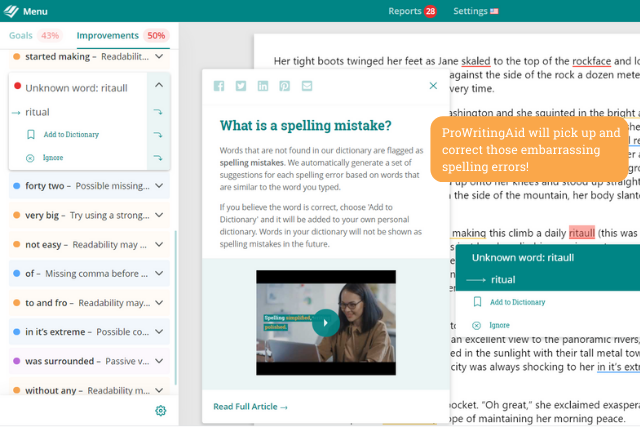Open 'Read Full Article' link

coord(251,407)
